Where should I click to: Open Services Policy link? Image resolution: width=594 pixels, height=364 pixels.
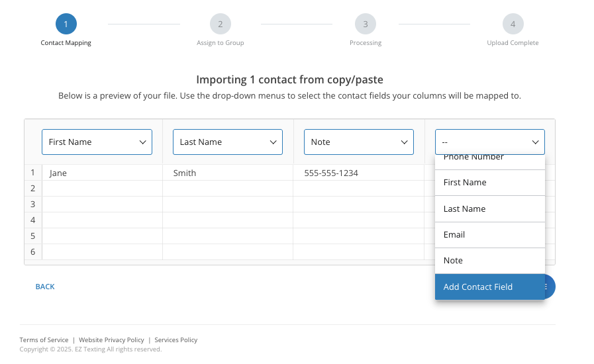tap(175, 340)
